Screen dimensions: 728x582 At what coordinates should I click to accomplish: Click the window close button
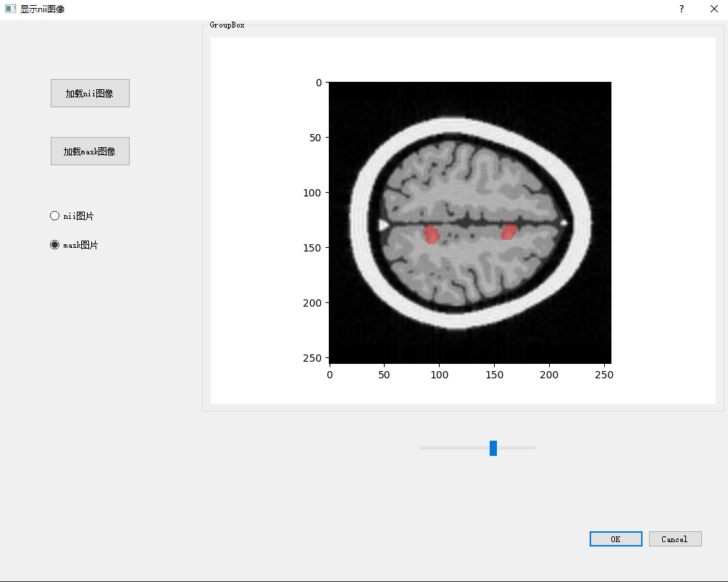pos(714,9)
